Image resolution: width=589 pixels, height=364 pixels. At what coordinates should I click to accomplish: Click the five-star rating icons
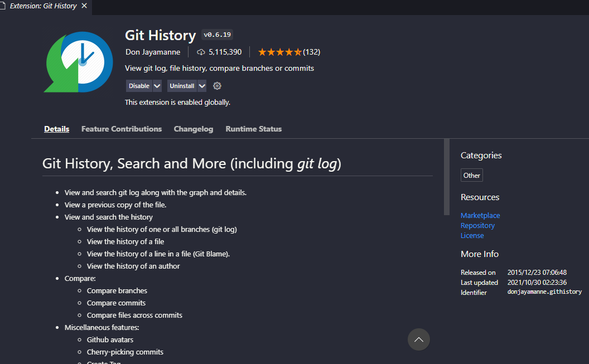coord(279,52)
